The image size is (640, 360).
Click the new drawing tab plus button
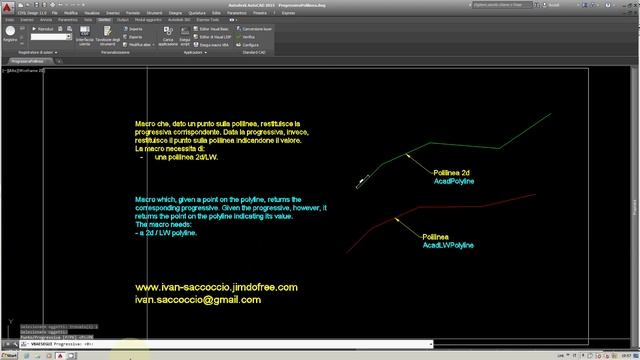coord(59,61)
